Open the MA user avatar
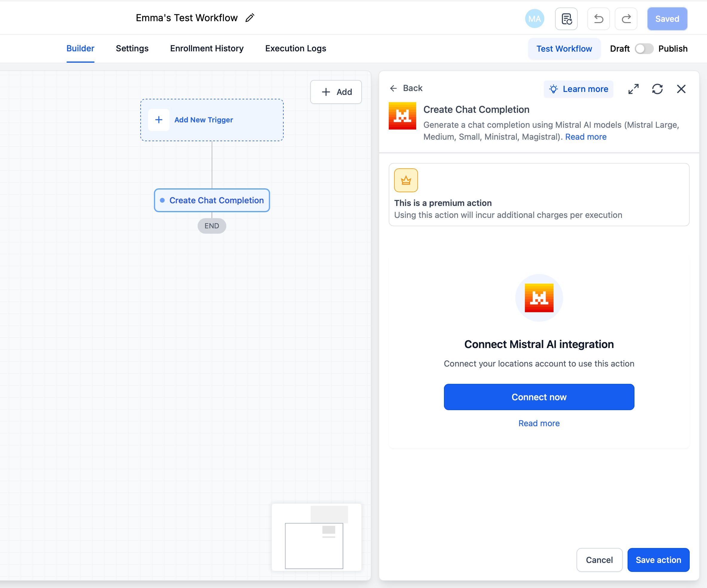 coord(534,19)
